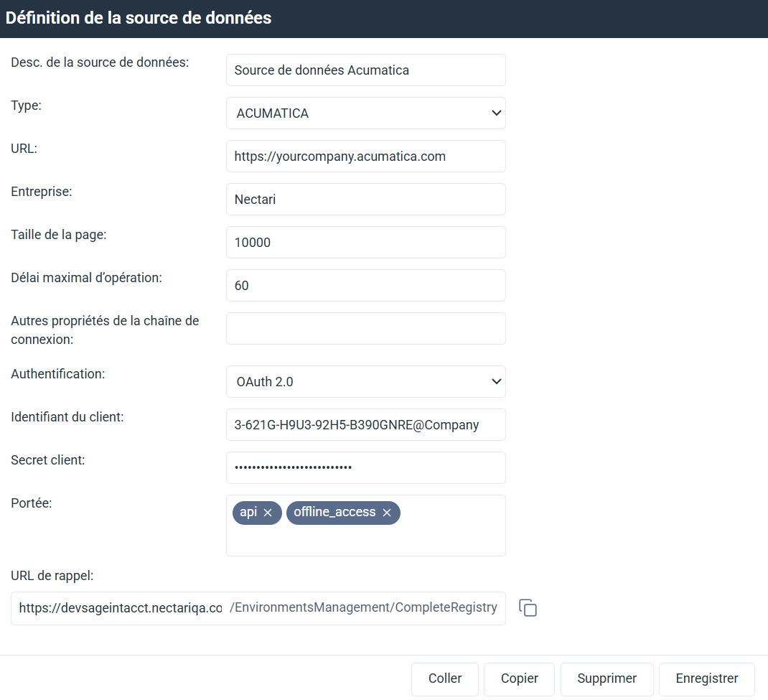Save with the Enregistrer button

707,679
